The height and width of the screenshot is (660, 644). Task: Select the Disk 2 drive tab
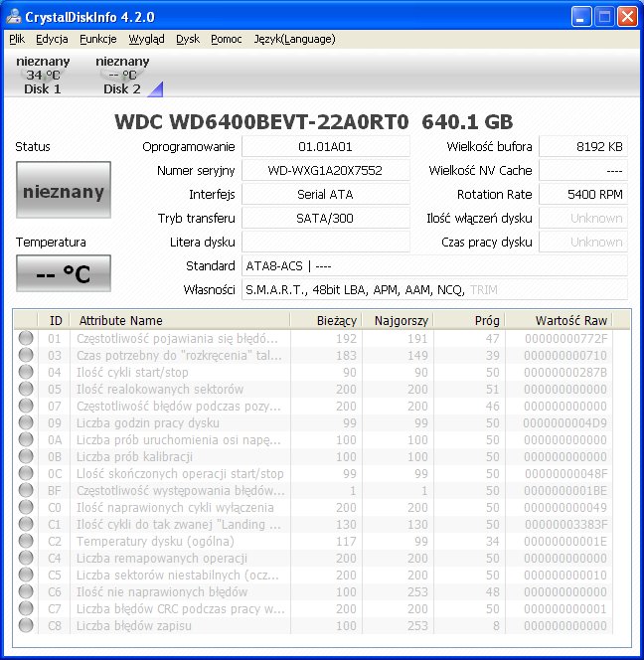[122, 75]
